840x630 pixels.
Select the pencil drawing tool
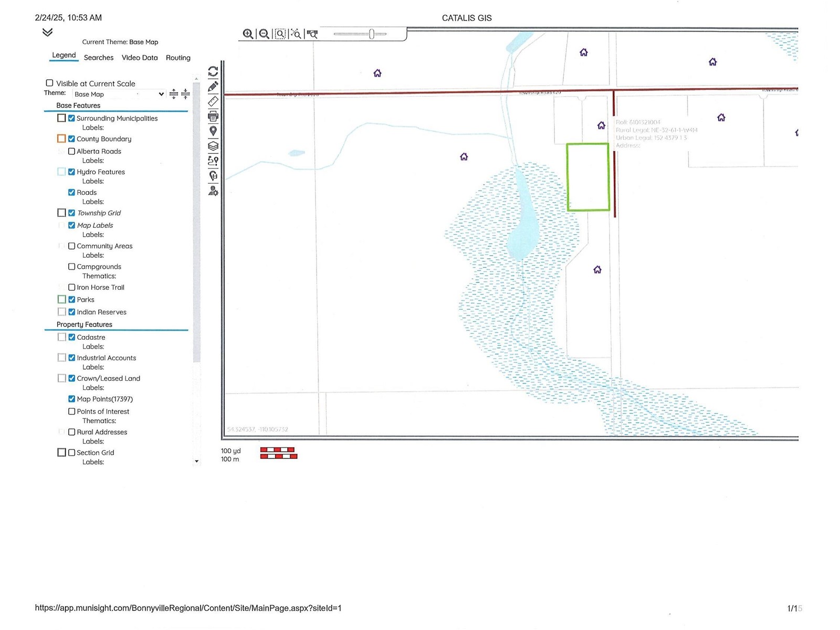tap(213, 87)
